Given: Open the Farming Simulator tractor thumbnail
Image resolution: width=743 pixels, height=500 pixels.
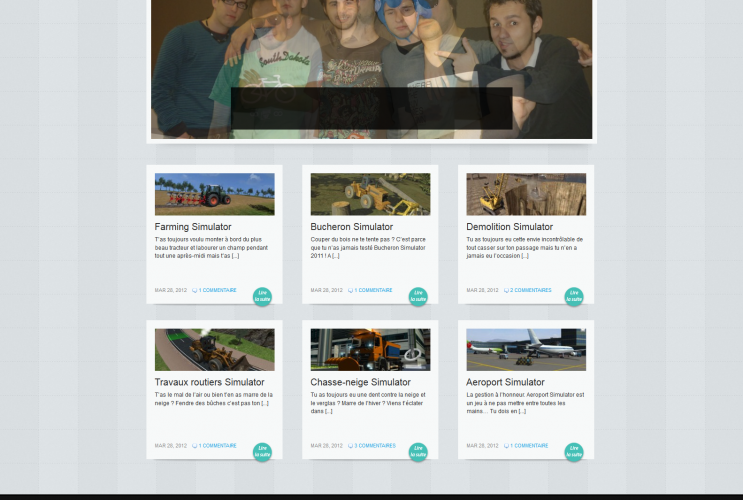Looking at the screenshot, I should (x=214, y=194).
